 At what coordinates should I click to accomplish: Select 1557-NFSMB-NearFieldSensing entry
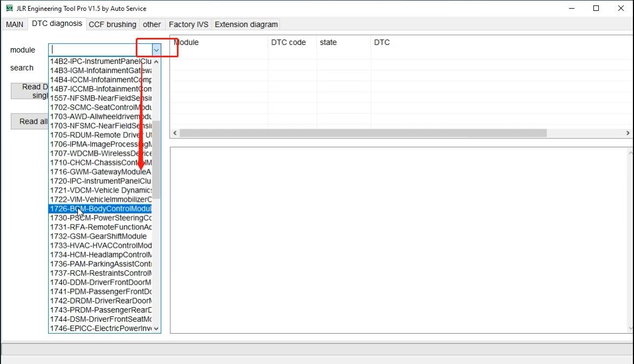[100, 98]
